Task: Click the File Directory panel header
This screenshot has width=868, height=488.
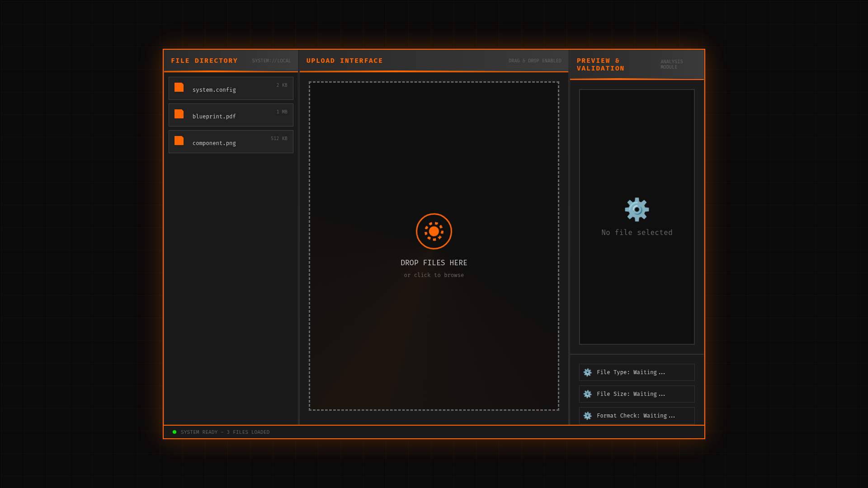Action: [204, 61]
